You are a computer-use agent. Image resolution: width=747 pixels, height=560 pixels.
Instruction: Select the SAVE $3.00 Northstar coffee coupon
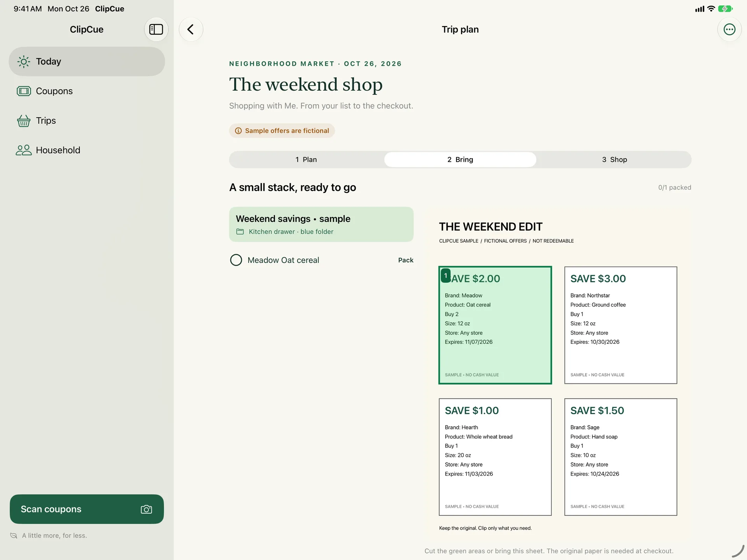pos(621,325)
